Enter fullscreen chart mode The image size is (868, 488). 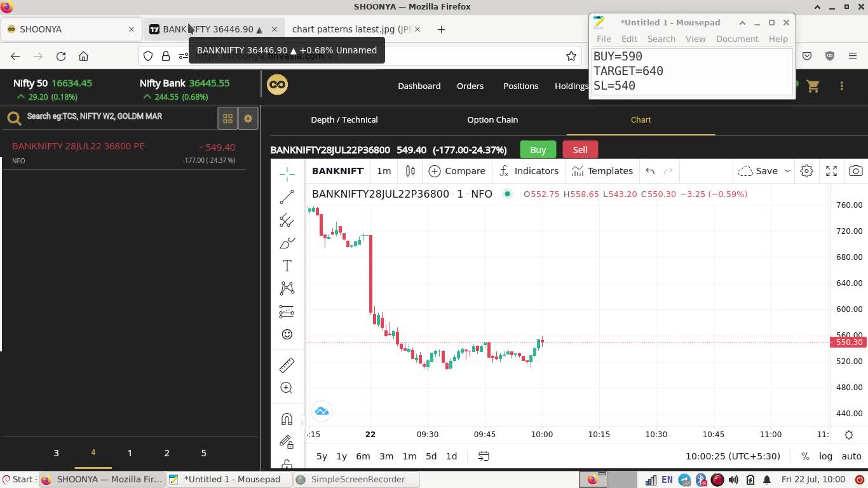(831, 171)
